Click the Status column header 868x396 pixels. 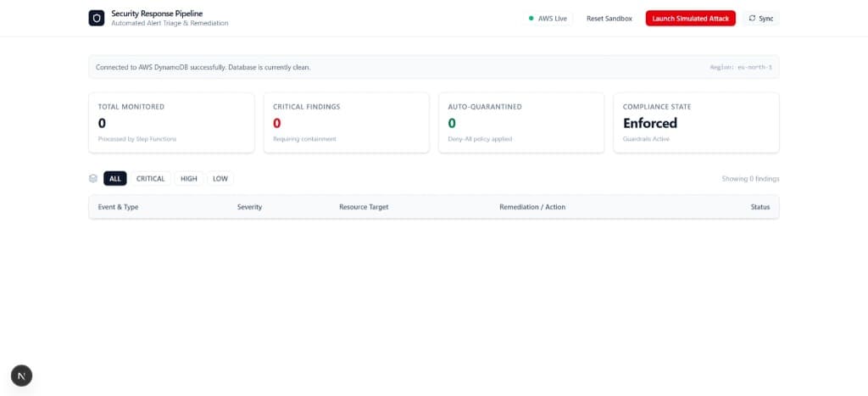pyautogui.click(x=760, y=207)
